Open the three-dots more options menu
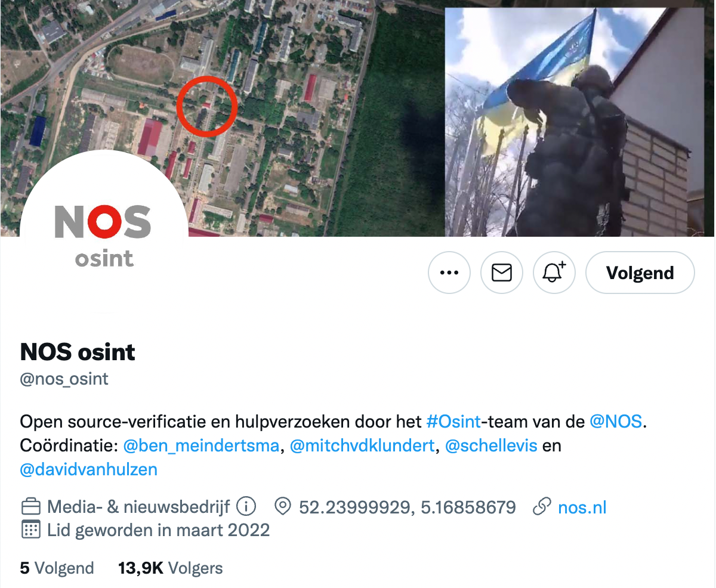Screen dimensions: 716x588 449,273
